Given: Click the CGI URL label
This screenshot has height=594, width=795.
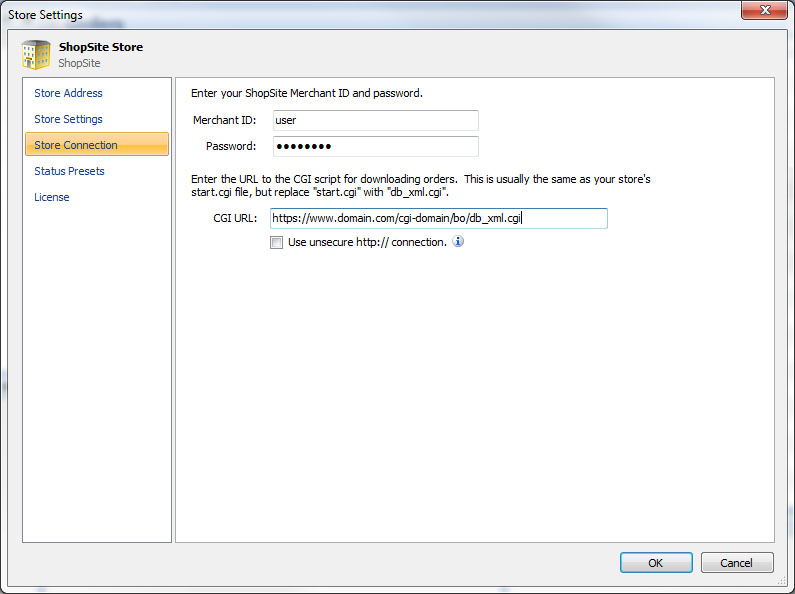Looking at the screenshot, I should pyautogui.click(x=235, y=218).
